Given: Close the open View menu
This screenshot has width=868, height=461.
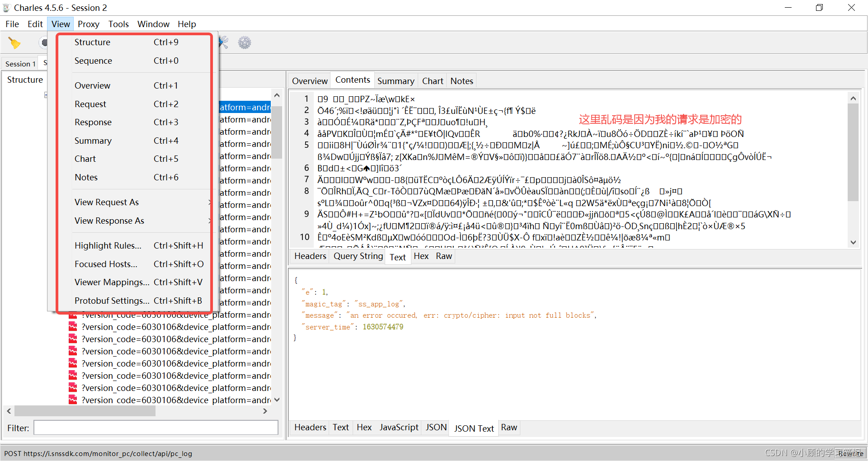Looking at the screenshot, I should click(61, 24).
